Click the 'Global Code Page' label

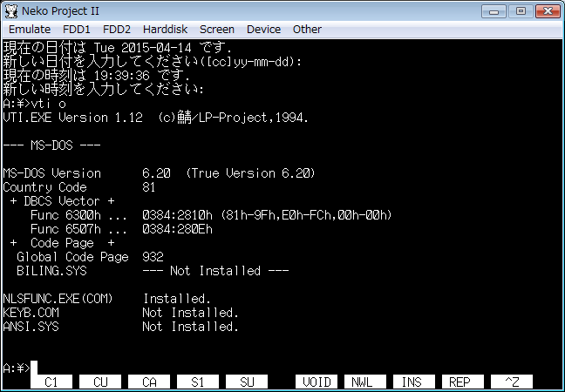[72, 257]
